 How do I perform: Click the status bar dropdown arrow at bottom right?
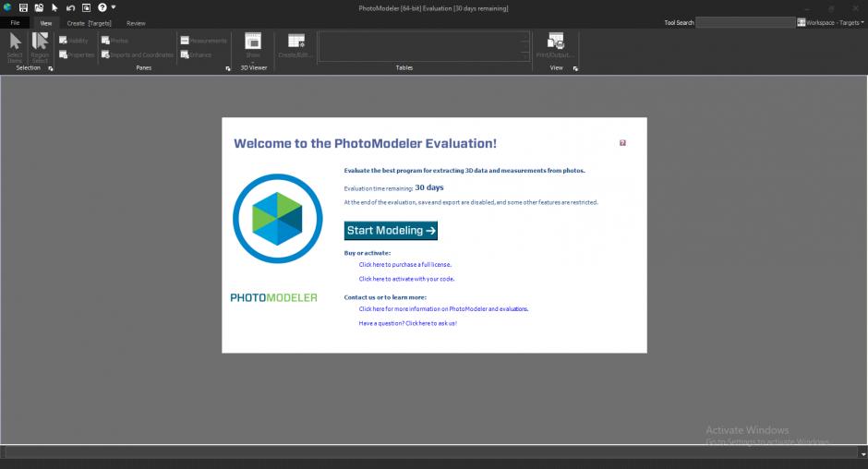click(x=863, y=454)
